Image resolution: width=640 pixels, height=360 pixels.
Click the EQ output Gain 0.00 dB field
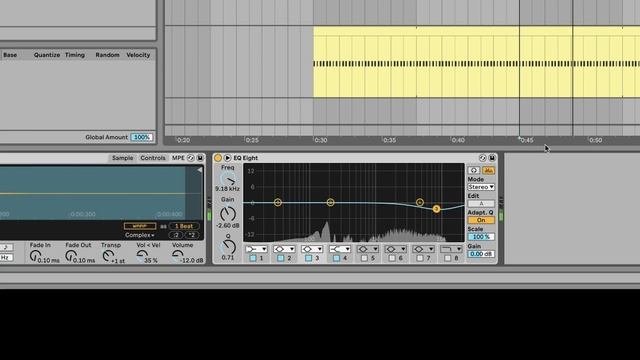point(481,254)
